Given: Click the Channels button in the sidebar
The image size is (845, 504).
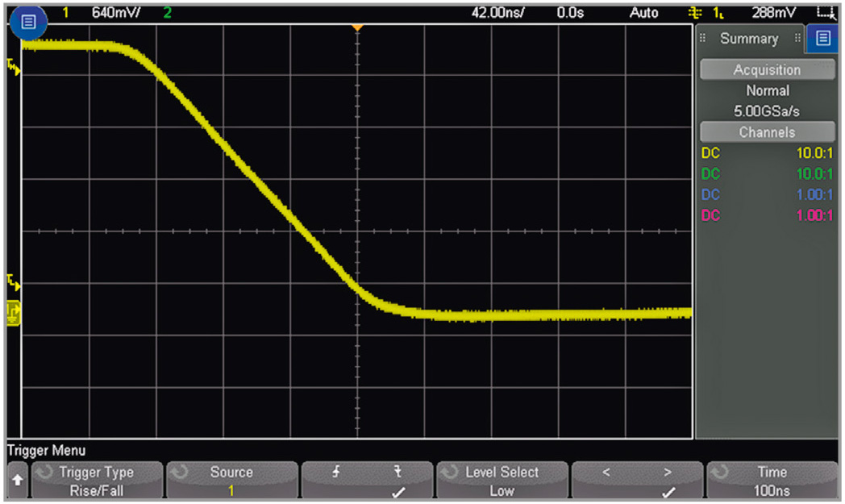Looking at the screenshot, I should click(766, 132).
